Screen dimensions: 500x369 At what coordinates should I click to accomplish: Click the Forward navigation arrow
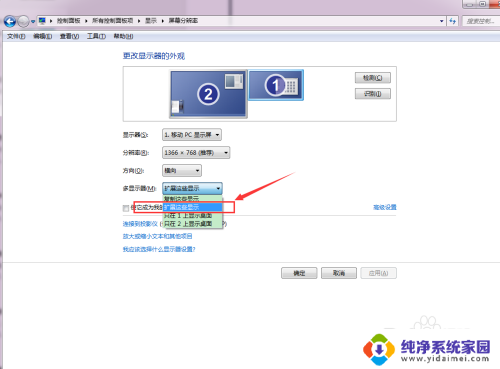pos(23,21)
